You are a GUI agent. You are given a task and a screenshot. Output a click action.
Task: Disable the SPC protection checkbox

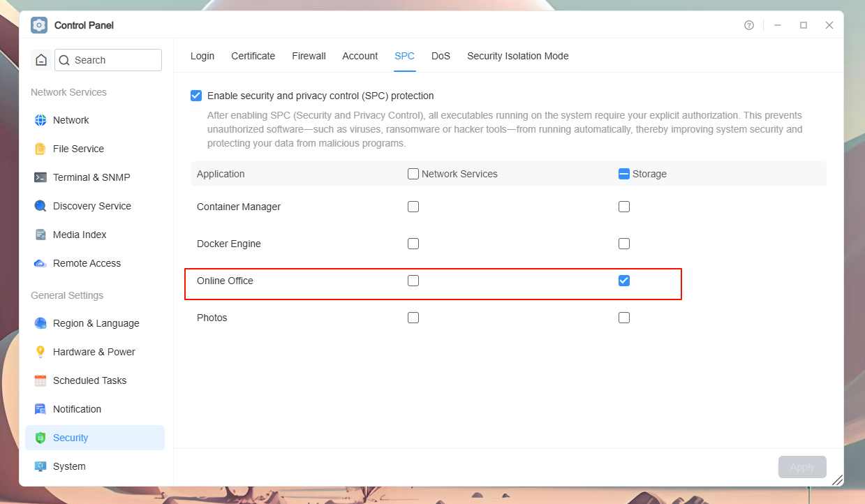tap(196, 96)
